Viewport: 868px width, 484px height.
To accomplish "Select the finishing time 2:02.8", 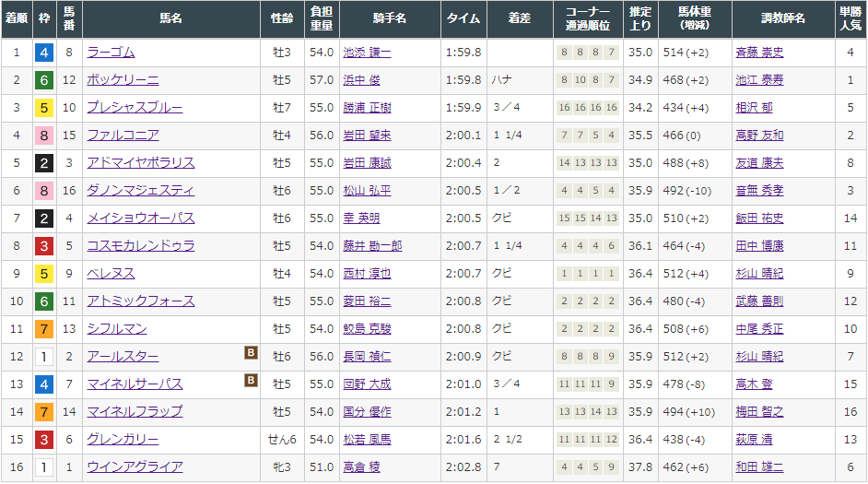I will [x=463, y=468].
